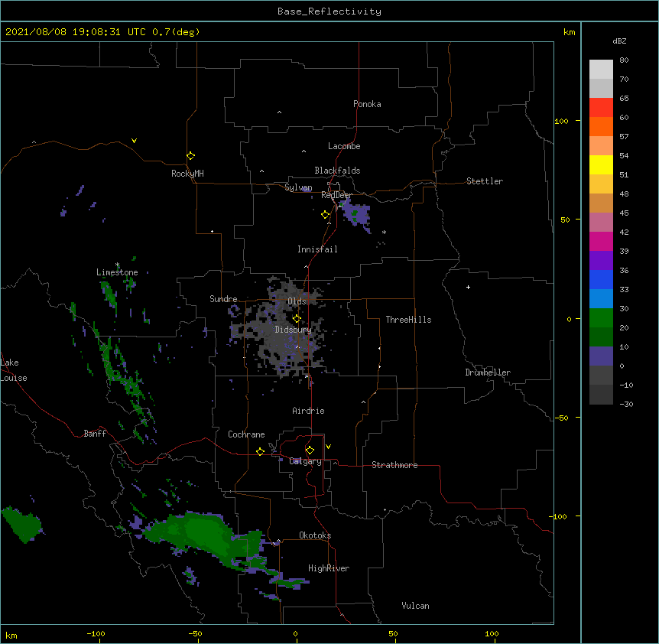Click the yellow radar site marker near Olds
Viewport: 659px width, 644px height.
pyautogui.click(x=297, y=318)
